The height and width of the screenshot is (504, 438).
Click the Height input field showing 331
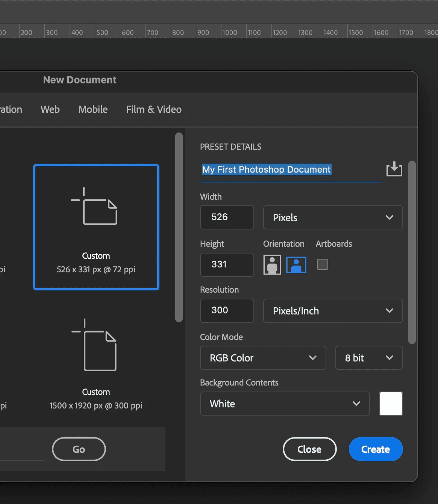coord(227,264)
